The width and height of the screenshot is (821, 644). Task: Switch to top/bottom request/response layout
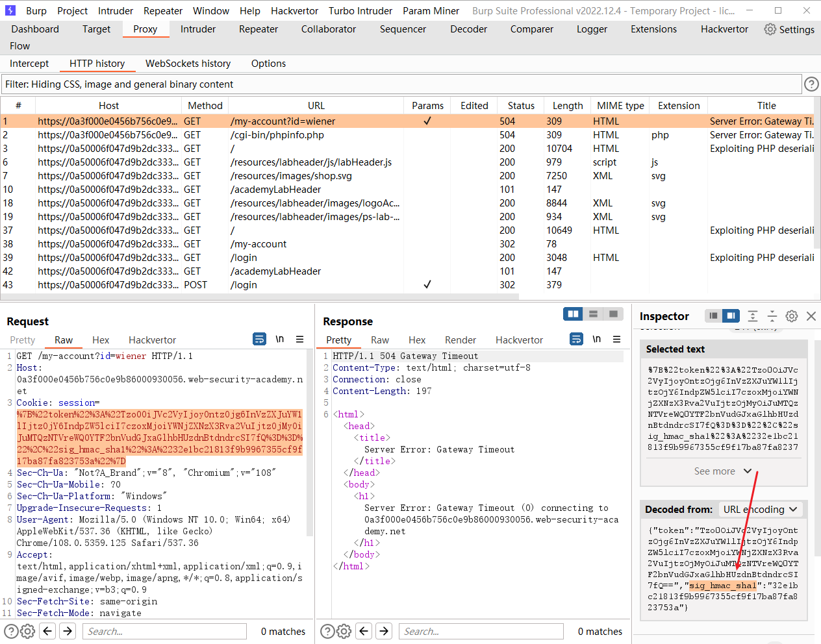(593, 314)
